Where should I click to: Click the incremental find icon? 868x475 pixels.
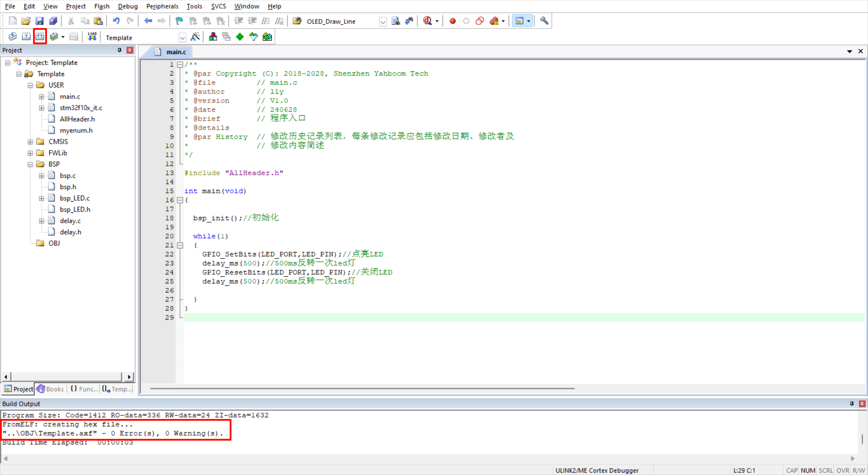click(x=409, y=21)
